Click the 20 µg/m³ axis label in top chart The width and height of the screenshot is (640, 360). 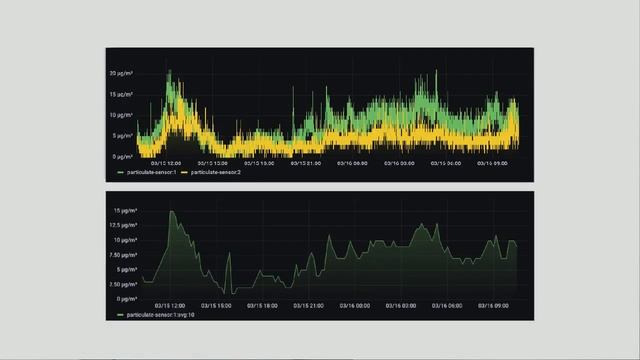coord(121,73)
